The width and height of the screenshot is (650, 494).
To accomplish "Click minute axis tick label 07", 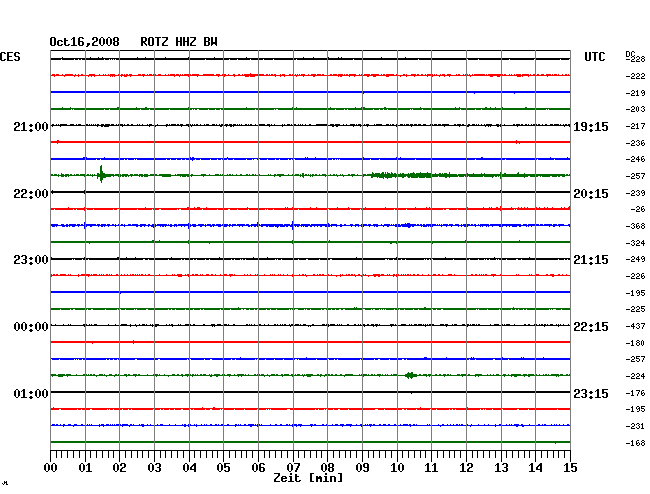I will (x=293, y=468).
